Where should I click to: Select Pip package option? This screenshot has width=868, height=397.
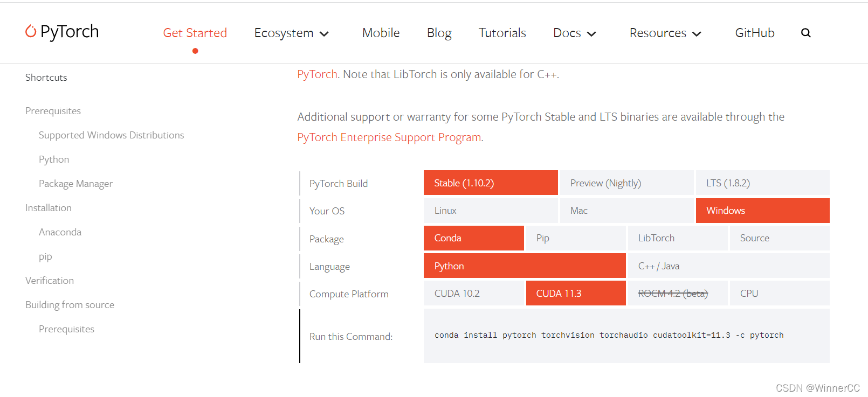[x=576, y=238]
